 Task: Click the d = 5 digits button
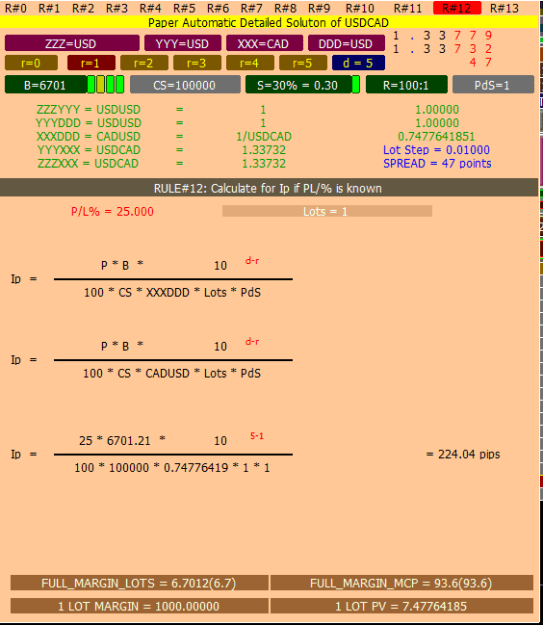point(358,63)
